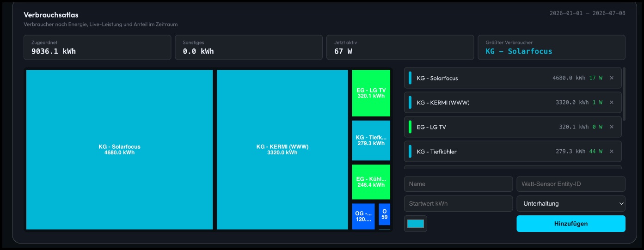The width and height of the screenshot is (644, 250).
Task: Click the KG - Solarfocus list row name
Action: tap(437, 78)
